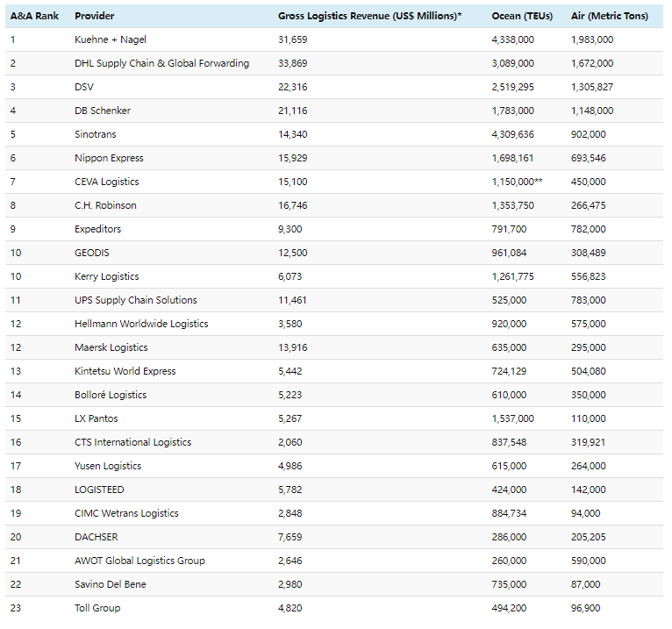Select the LX Pantos provider cell
The height and width of the screenshot is (629, 672).
coord(97,419)
